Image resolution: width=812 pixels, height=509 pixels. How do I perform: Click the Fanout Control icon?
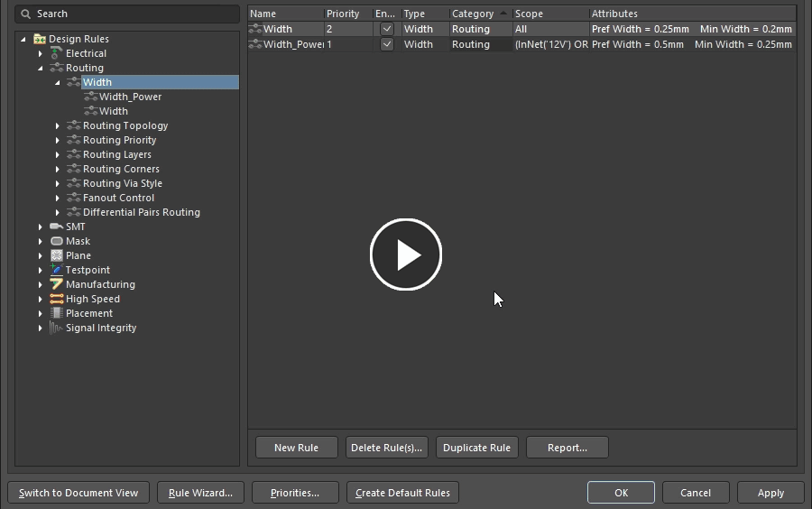(x=74, y=198)
